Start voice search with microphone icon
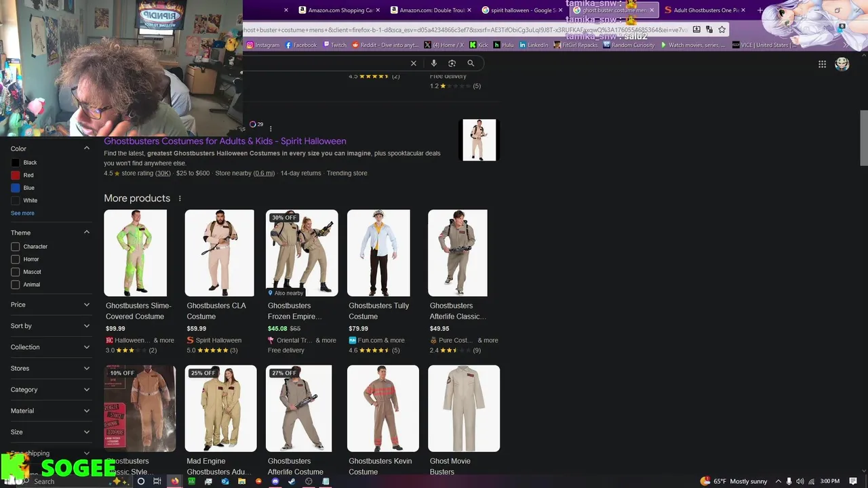Screen dimensions: 868x488 (434, 63)
